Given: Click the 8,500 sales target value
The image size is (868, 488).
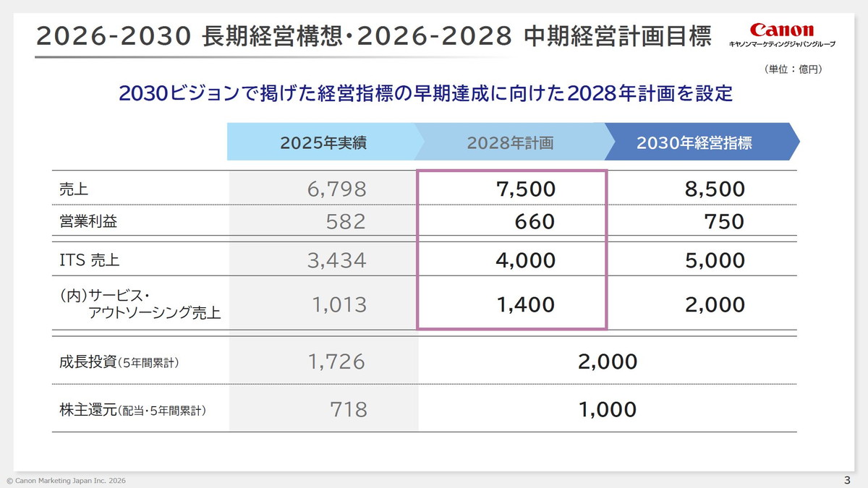Looking at the screenshot, I should point(715,189).
